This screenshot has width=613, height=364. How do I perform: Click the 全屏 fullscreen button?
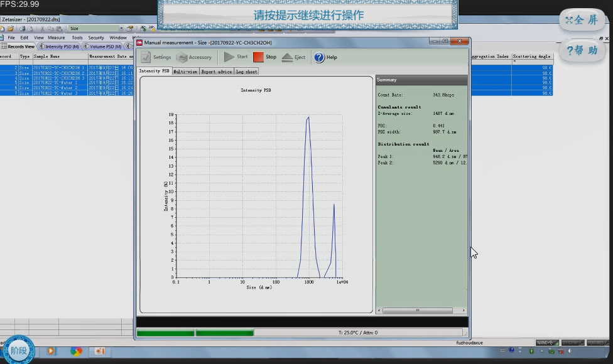tap(582, 20)
